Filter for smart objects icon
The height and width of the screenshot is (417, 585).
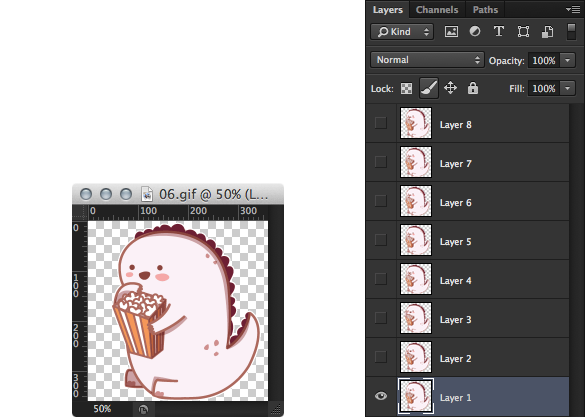pos(547,32)
